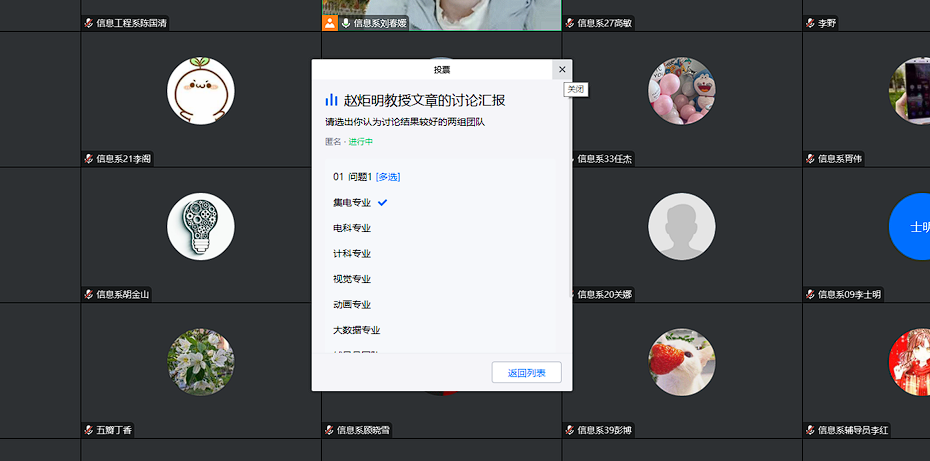Viewport: 930px width, 461px height.
Task: Click the blue bar chart poll icon
Action: pos(331,100)
